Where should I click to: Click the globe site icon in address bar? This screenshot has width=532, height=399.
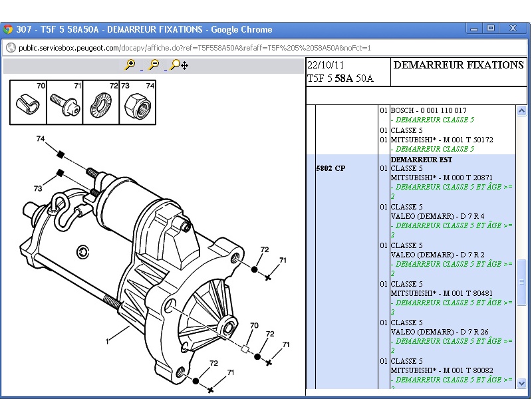(11, 48)
